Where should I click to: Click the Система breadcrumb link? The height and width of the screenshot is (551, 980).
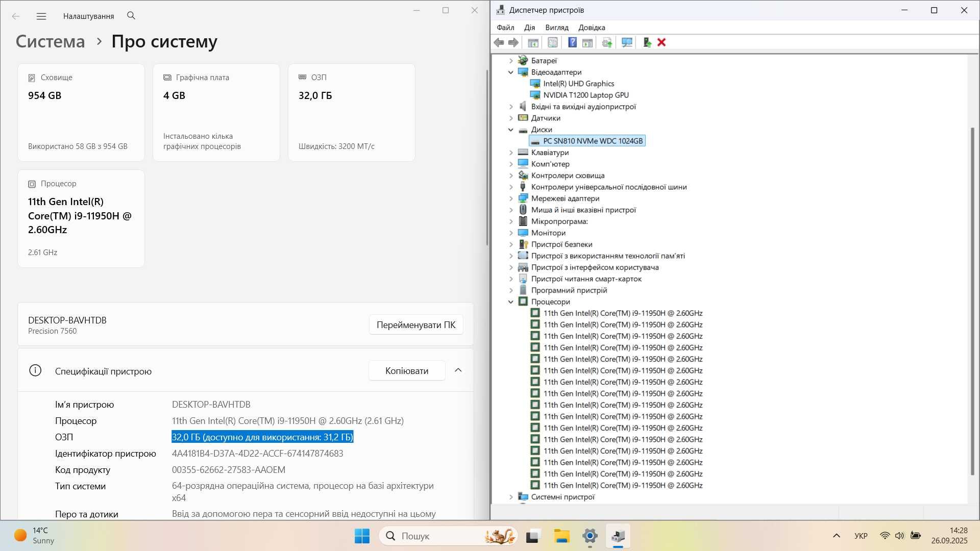point(50,41)
